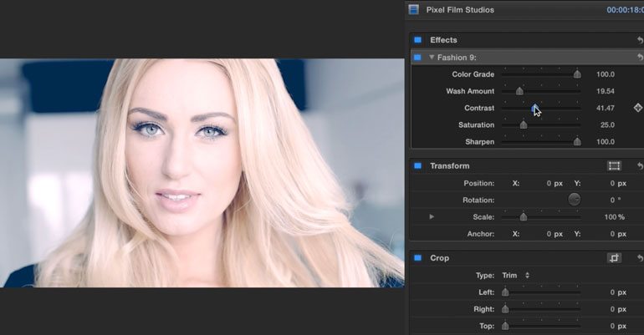
Task: Click the Saturation value 25.0
Action: 607,124
